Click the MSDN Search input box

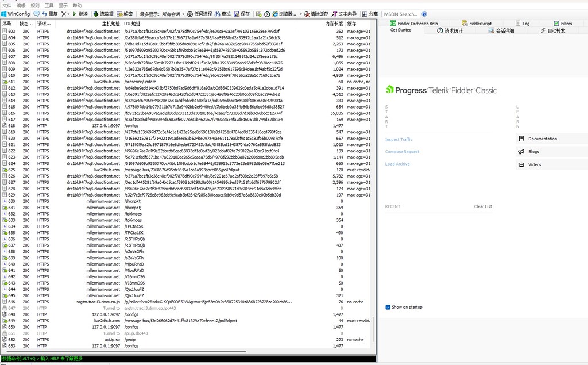point(401,14)
